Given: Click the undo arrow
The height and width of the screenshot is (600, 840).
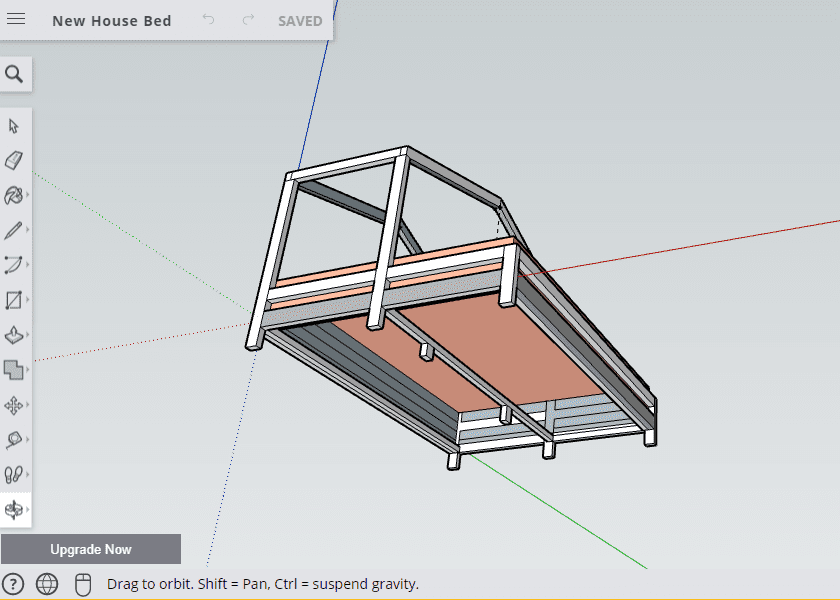Looking at the screenshot, I should click(208, 20).
